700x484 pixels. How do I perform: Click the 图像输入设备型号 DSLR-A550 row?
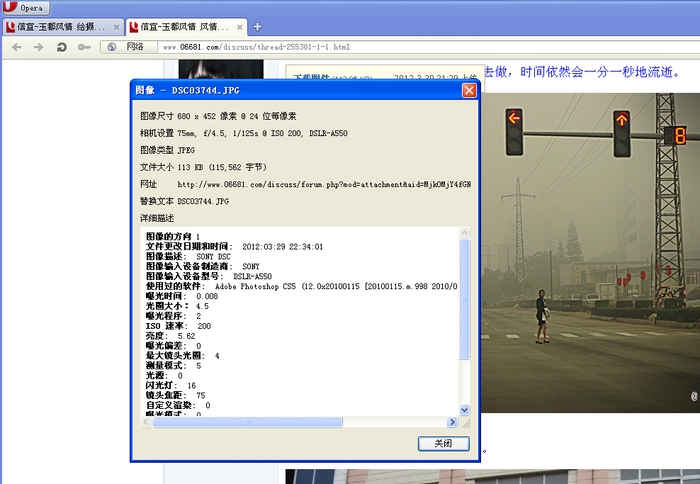pyautogui.click(x=208, y=276)
